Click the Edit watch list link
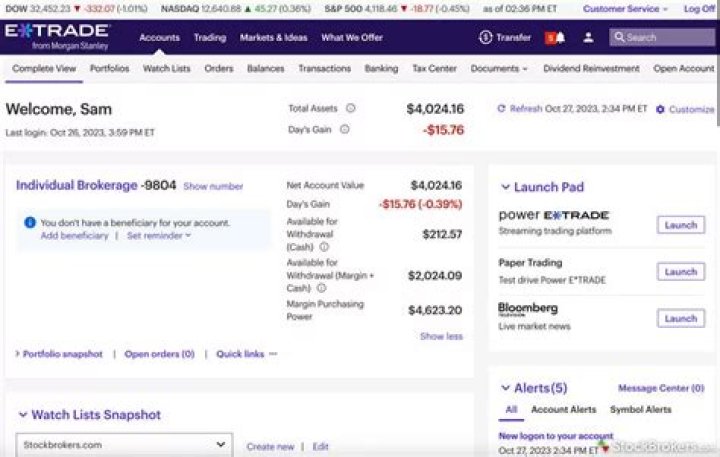Viewport: 720px width, 457px height. click(320, 446)
